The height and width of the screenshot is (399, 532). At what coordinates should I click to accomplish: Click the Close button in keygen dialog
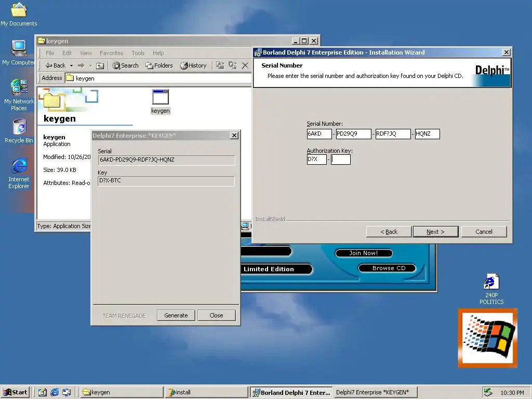217,315
